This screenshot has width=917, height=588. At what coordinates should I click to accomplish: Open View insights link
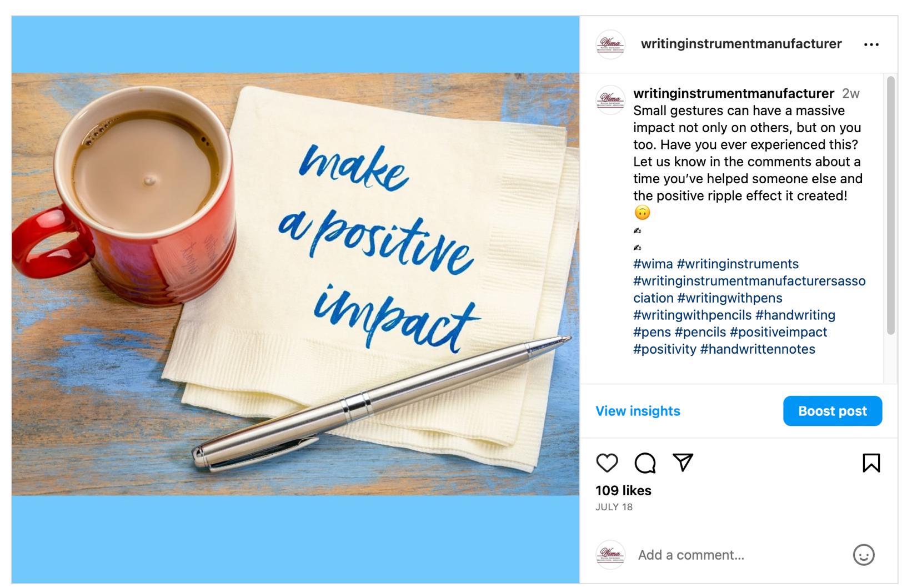click(638, 411)
